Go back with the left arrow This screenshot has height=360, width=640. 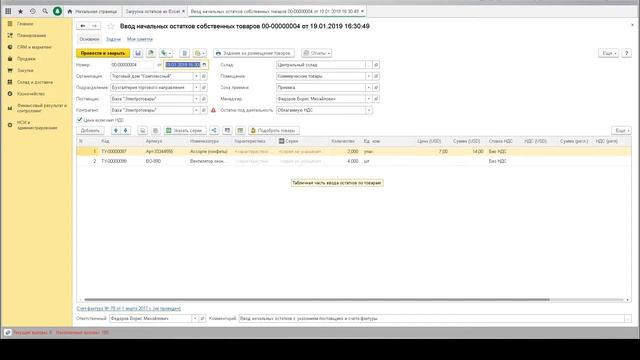coord(83,26)
